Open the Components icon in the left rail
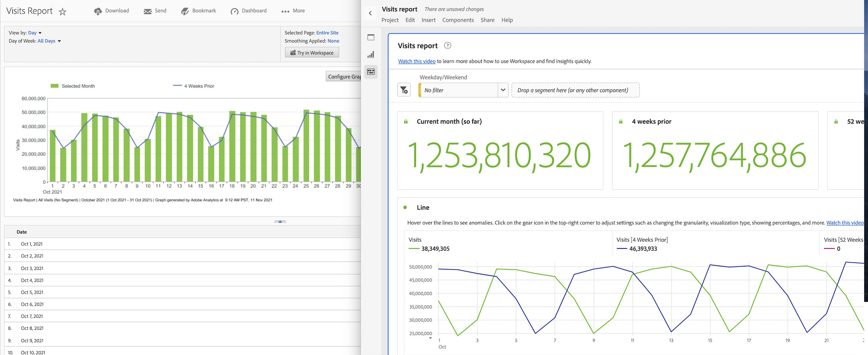This screenshot has height=355, width=868. tap(371, 72)
